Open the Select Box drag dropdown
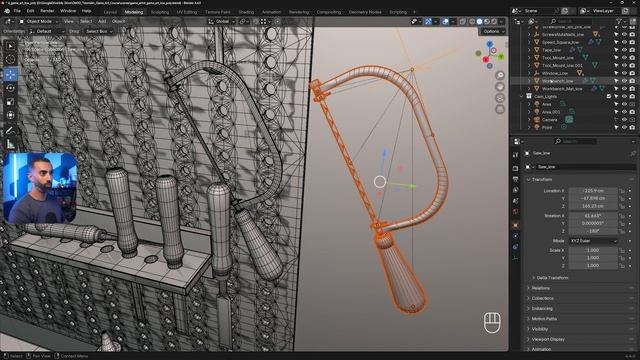Viewport: 640px width, 360px height. [99, 31]
